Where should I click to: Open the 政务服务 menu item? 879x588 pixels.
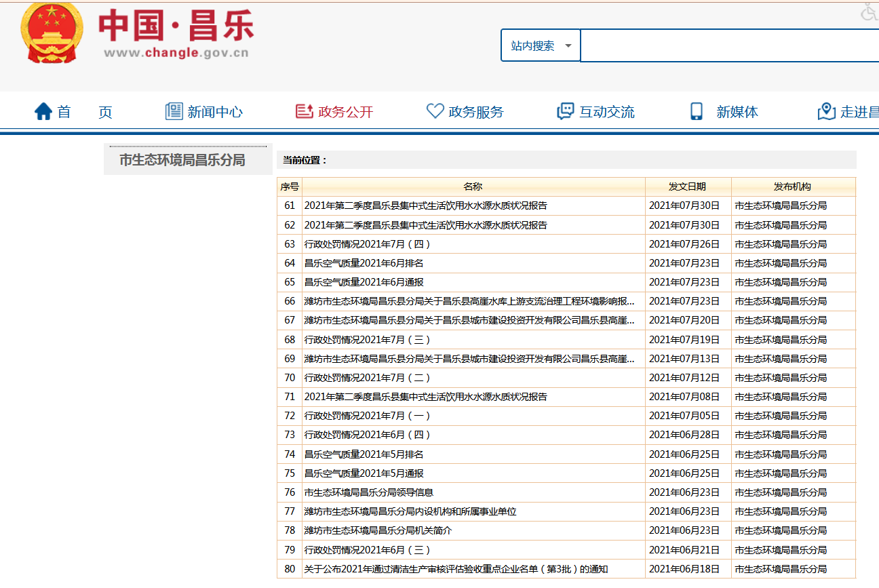(476, 113)
